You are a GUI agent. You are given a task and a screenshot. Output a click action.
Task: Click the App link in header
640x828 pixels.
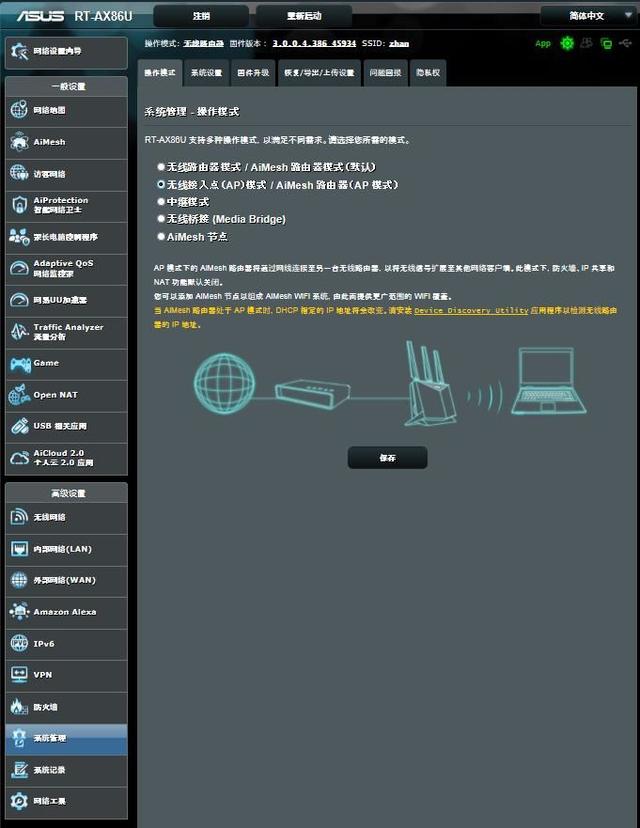543,43
